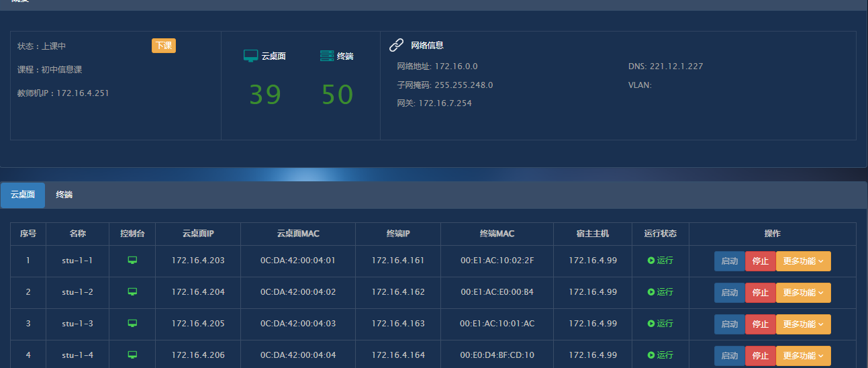Expand 更多功能 dropdown for stu-1-1

[803, 261]
